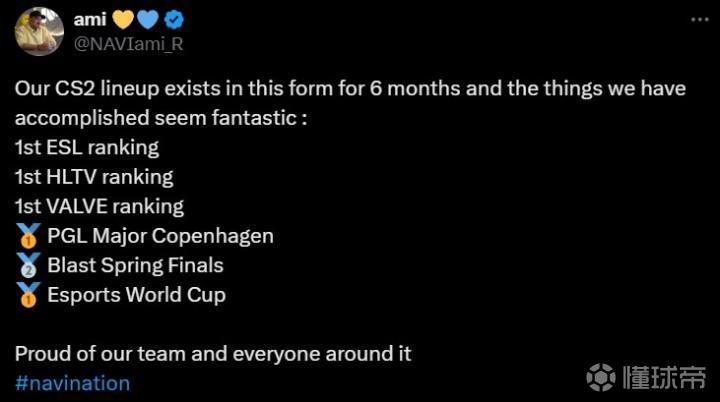The width and height of the screenshot is (720, 402).
Task: Open the @NAVIami_R handle link
Action: pyautogui.click(x=128, y=43)
